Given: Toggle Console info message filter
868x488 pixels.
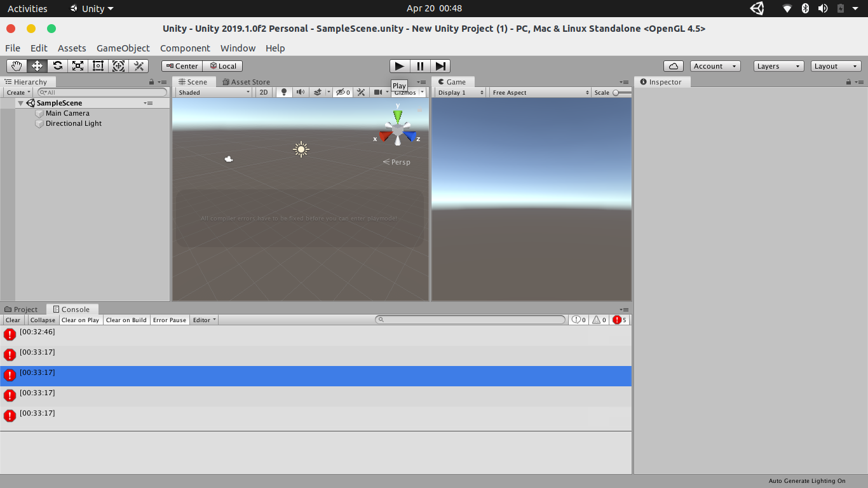Looking at the screenshot, I should tap(578, 320).
